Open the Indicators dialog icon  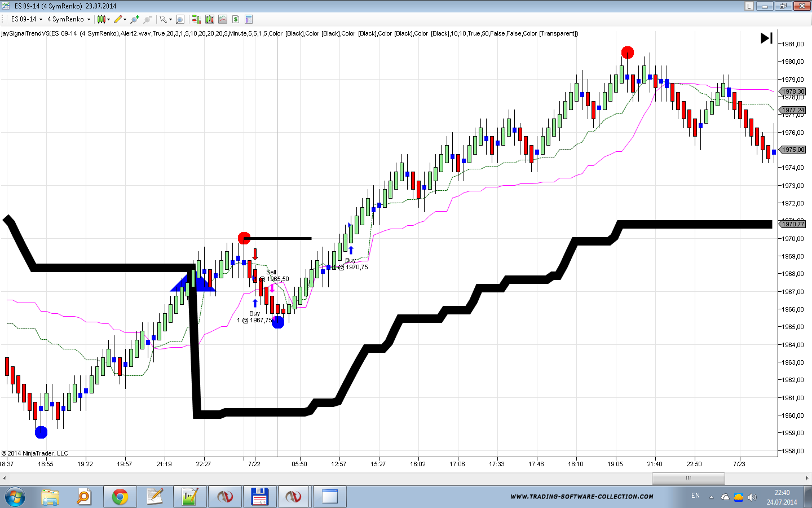point(223,19)
